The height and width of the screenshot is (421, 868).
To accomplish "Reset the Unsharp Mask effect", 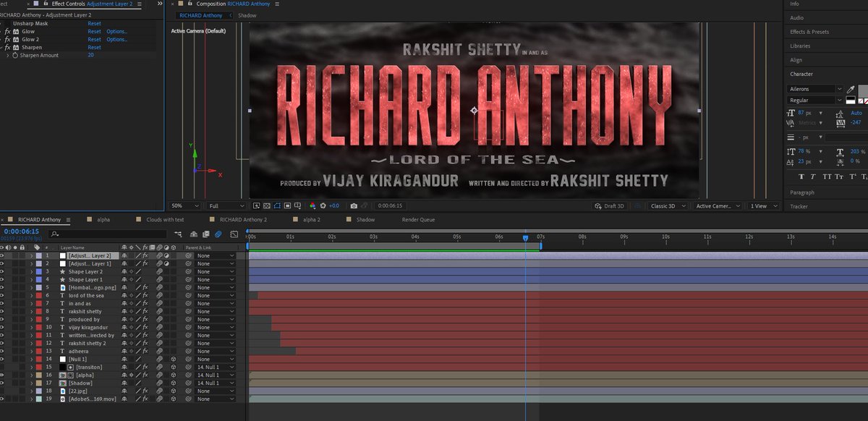I will [94, 24].
